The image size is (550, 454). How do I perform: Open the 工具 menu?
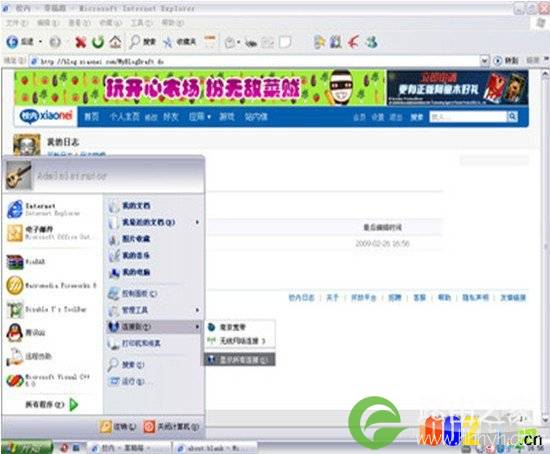tap(141, 23)
